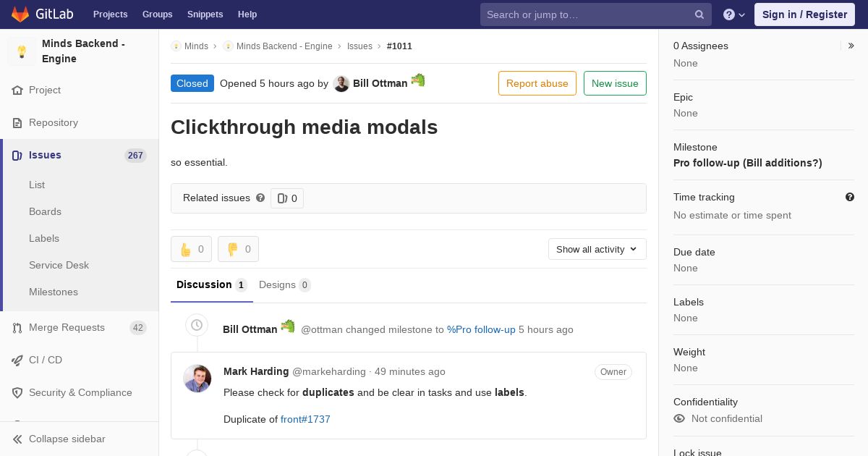Click the Merge Requests icon

17,328
